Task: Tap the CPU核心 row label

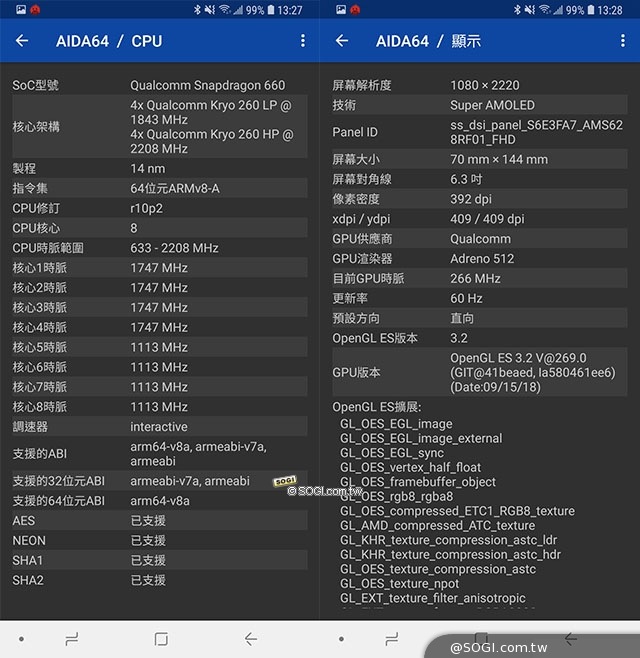Action: [36, 228]
